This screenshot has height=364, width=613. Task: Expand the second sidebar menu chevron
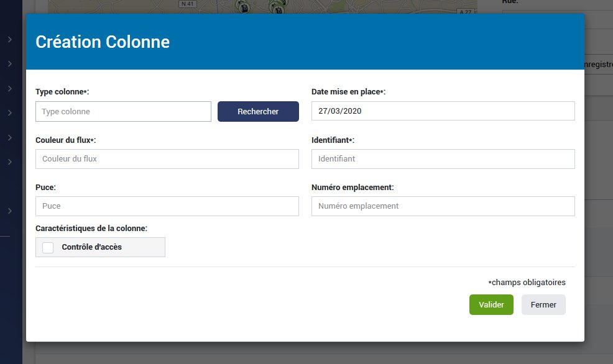tap(9, 61)
